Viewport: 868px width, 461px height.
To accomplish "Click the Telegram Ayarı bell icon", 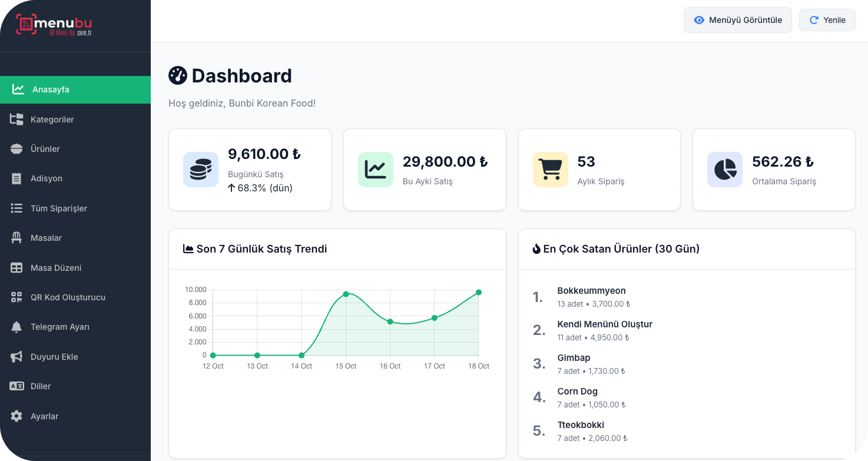I will coord(16,327).
